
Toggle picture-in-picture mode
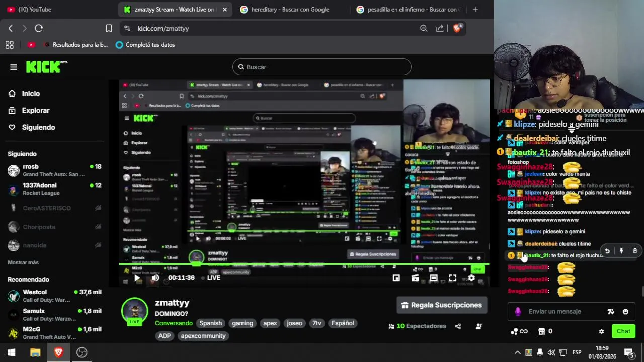396,278
